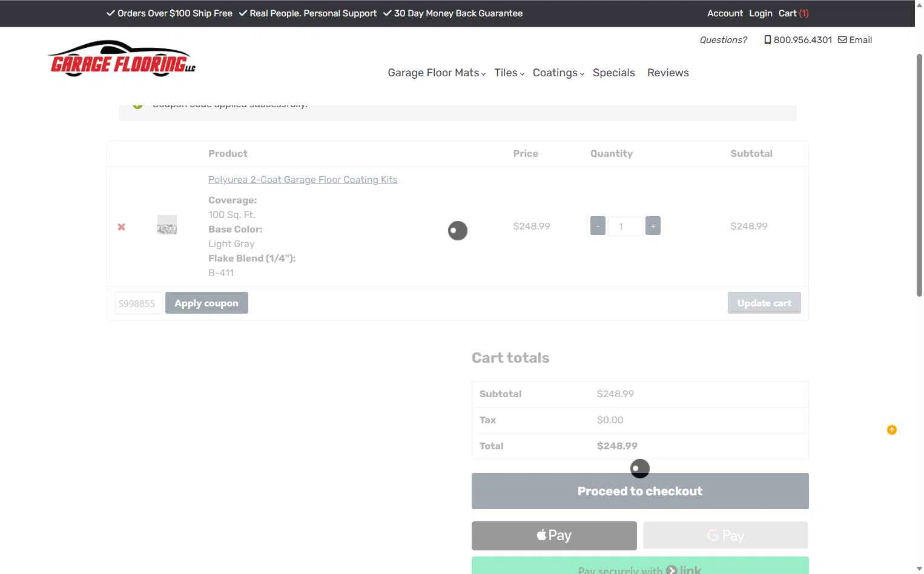
Task: Click the B-411 flake blend value
Action: pos(221,273)
